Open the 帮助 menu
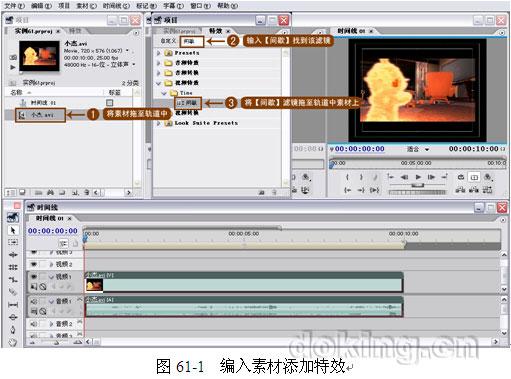 (x=227, y=6)
